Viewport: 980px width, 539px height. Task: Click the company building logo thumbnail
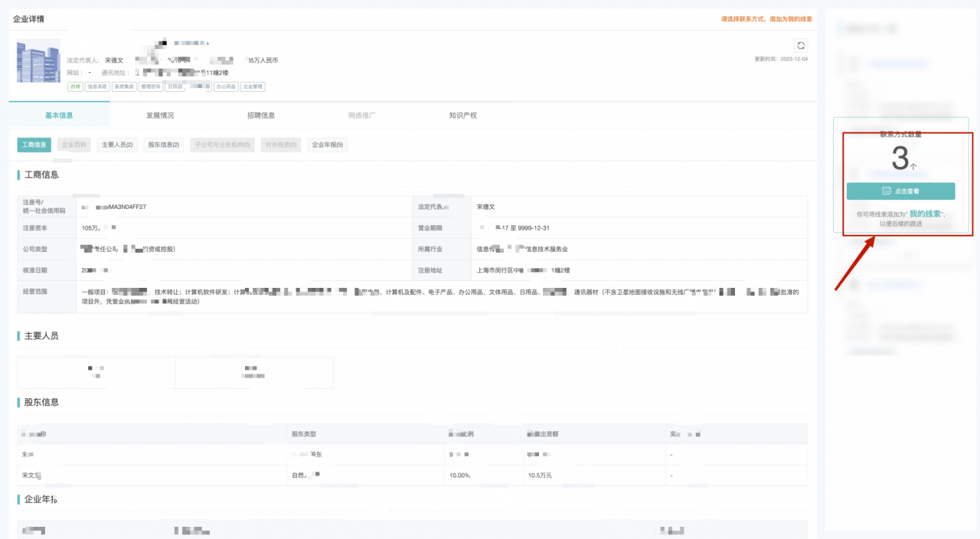pos(38,61)
